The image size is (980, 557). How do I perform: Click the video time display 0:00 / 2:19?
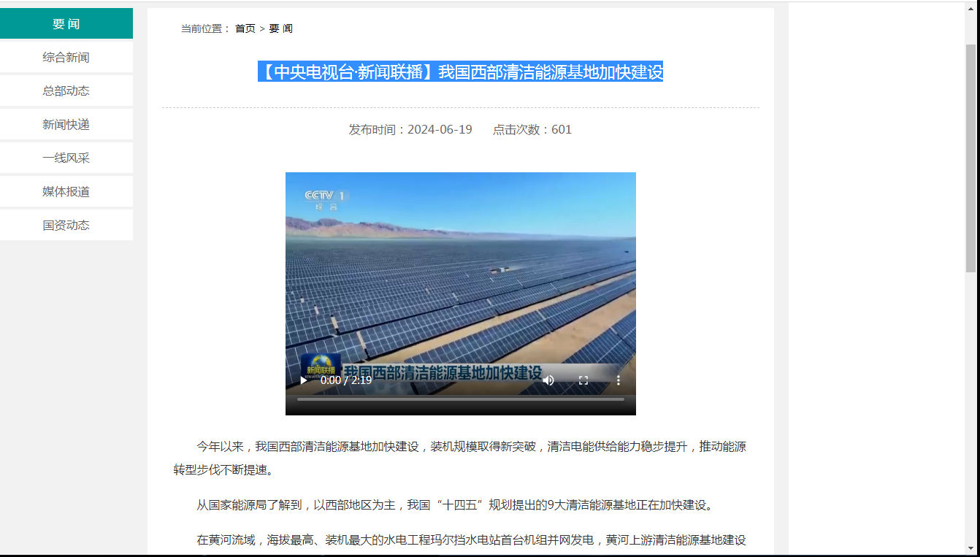[346, 380]
